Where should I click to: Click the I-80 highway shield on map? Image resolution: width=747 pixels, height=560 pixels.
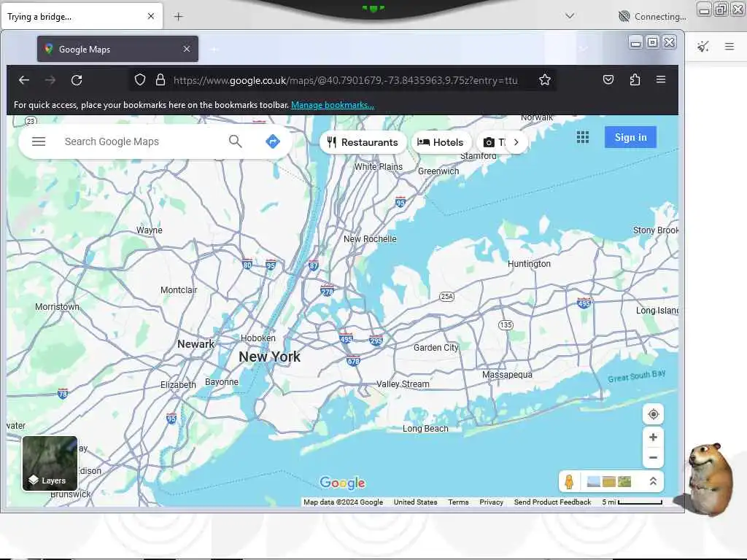tap(247, 264)
